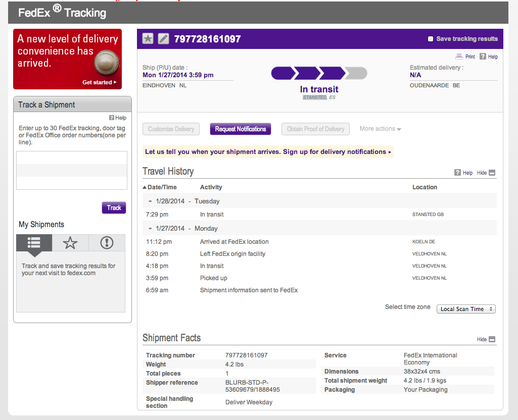The width and height of the screenshot is (518, 420).
Task: Click the Travel History help question icon
Action: (457, 173)
